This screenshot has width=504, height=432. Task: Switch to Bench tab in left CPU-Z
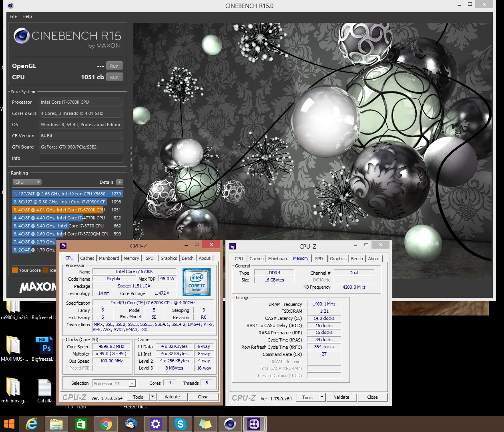(188, 258)
